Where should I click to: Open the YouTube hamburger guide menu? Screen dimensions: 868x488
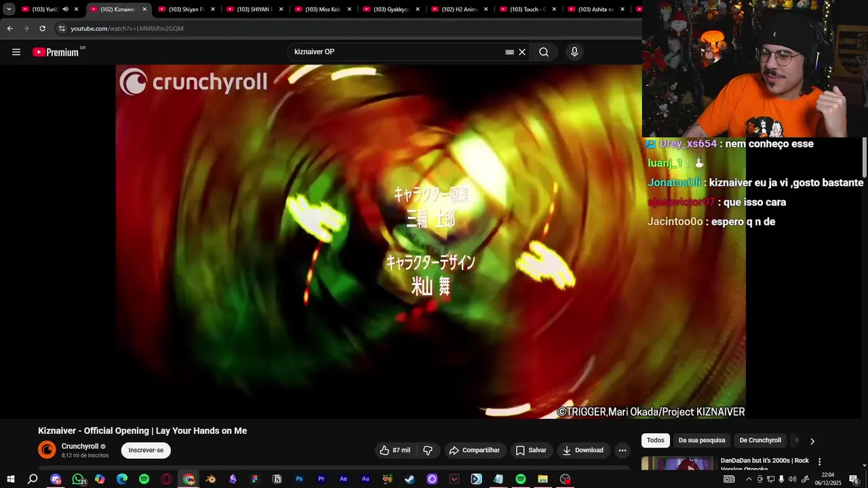click(x=16, y=52)
